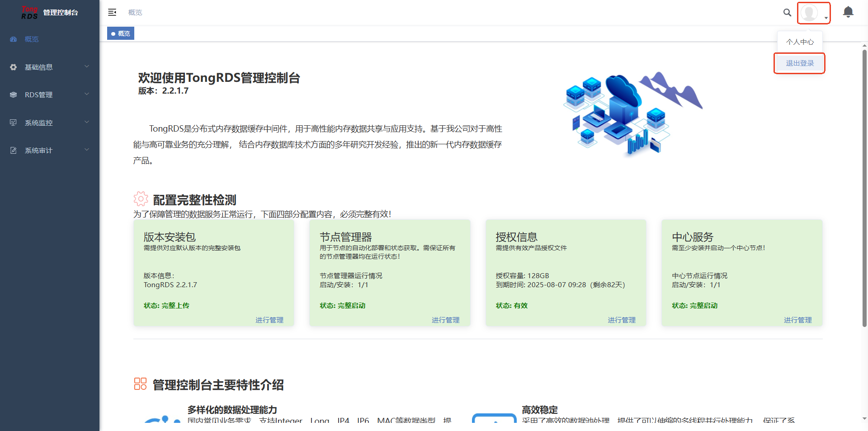868x431 pixels.
Task: Choose 退出登录 from the user menu
Action: pyautogui.click(x=800, y=63)
